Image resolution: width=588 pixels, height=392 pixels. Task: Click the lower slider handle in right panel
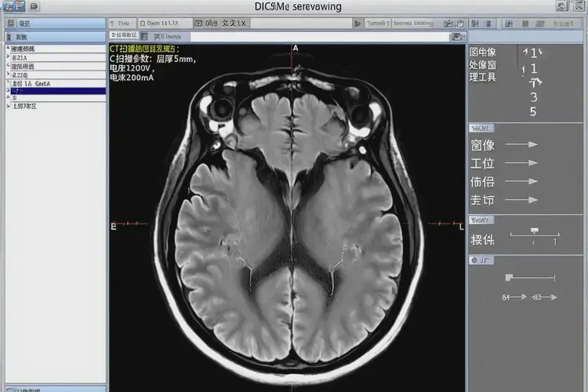coord(509,277)
